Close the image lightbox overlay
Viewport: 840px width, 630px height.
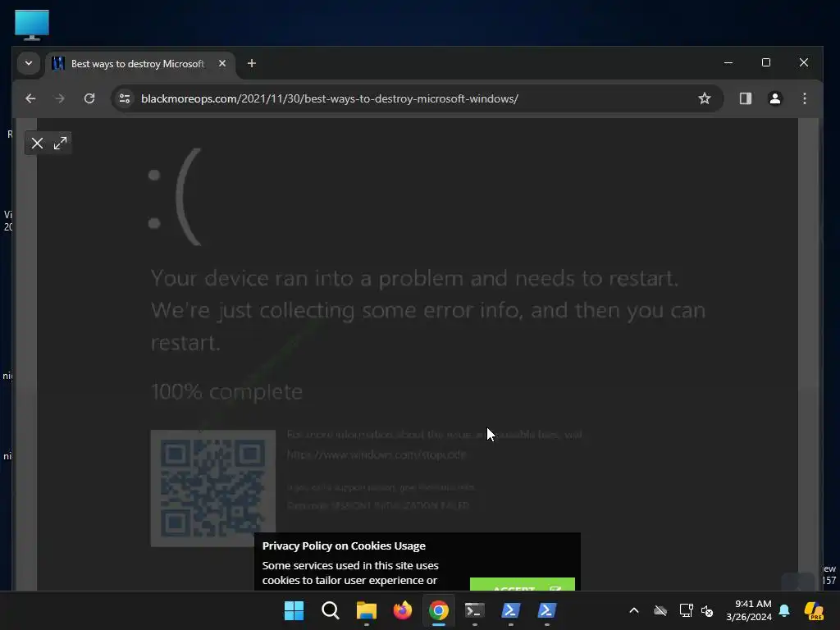coord(37,143)
